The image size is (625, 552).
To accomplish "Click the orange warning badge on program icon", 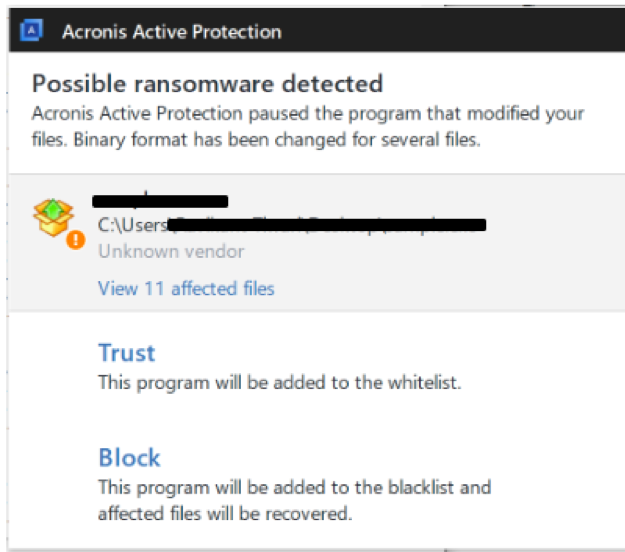I will coord(74,240).
